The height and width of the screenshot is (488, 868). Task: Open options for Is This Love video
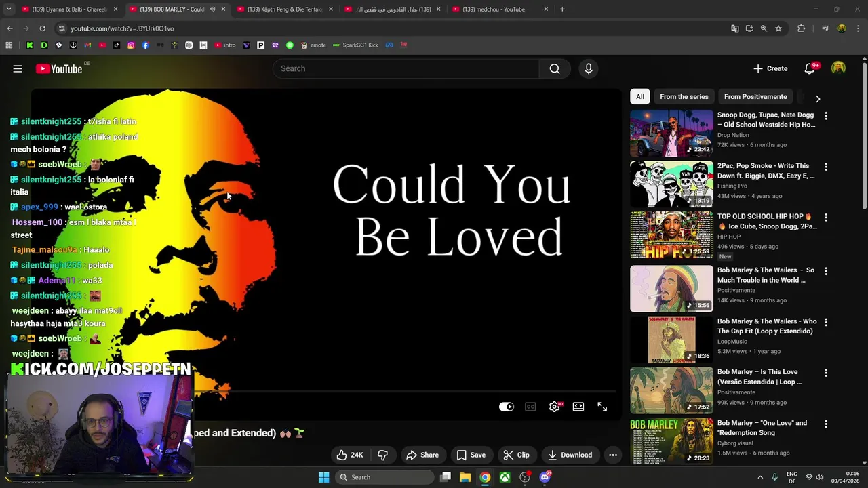(x=825, y=373)
